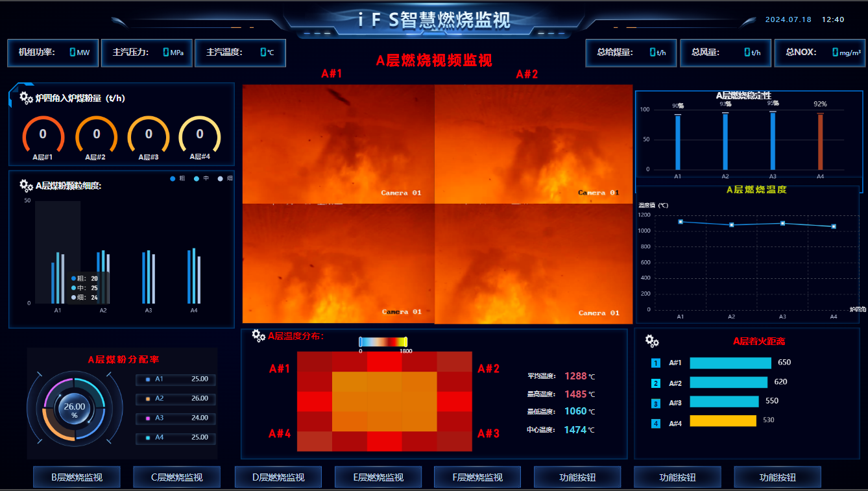
Task: Click A4 bar group in particle chart
Action: click(x=194, y=276)
